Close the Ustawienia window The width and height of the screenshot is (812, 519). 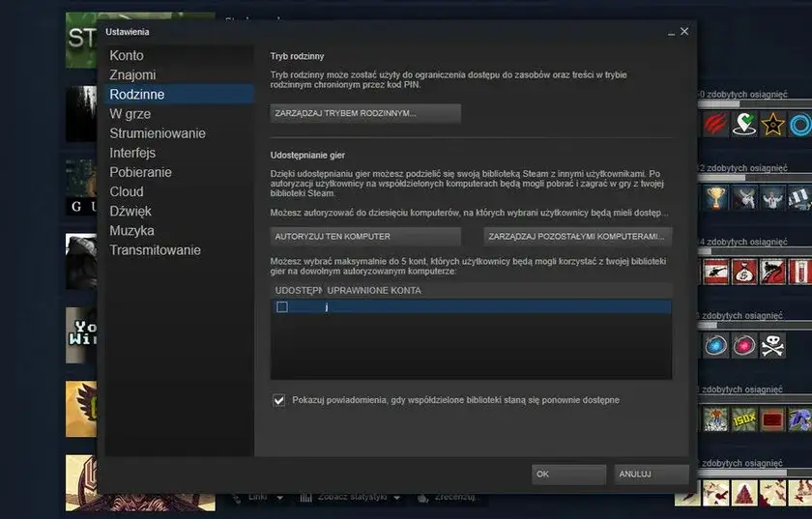(684, 32)
